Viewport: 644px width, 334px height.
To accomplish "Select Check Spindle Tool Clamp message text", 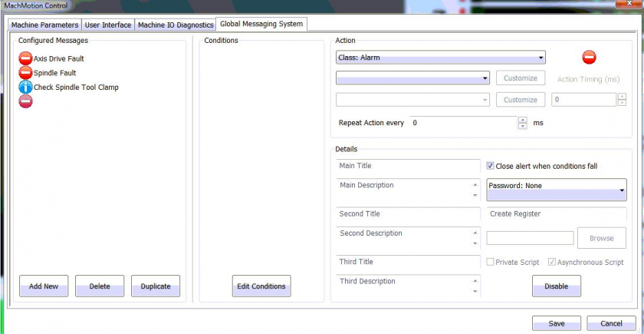I will click(76, 88).
